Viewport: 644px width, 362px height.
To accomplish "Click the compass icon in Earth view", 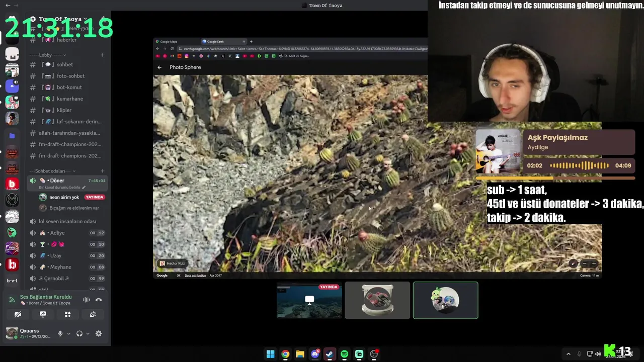I will (573, 263).
